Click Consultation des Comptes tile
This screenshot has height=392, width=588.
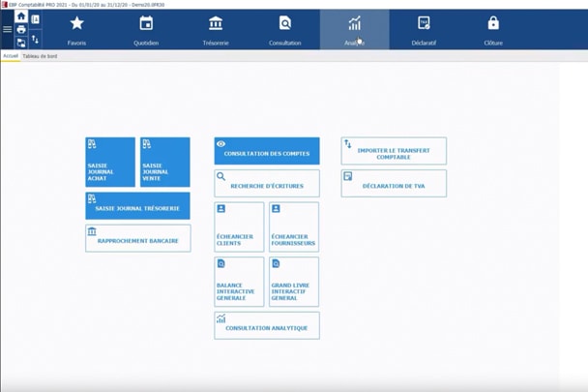tap(266, 151)
